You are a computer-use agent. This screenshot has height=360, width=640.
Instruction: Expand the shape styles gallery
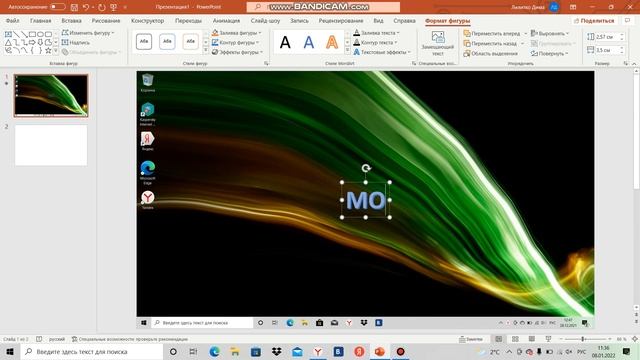pyautogui.click(x=206, y=51)
